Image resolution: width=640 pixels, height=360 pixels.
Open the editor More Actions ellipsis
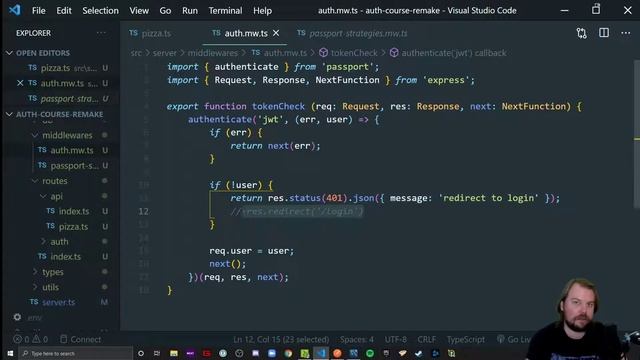[x=625, y=33]
